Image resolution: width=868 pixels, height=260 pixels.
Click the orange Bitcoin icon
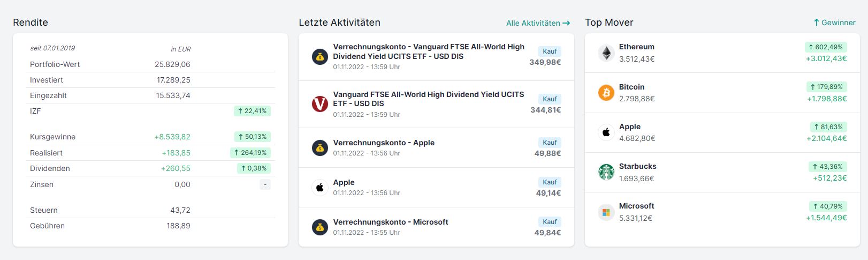pos(606,93)
